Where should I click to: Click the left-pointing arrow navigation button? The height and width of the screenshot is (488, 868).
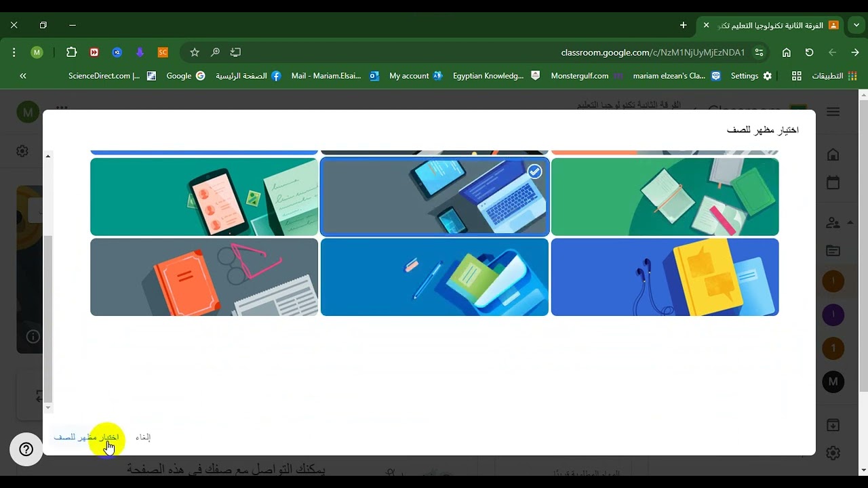832,52
